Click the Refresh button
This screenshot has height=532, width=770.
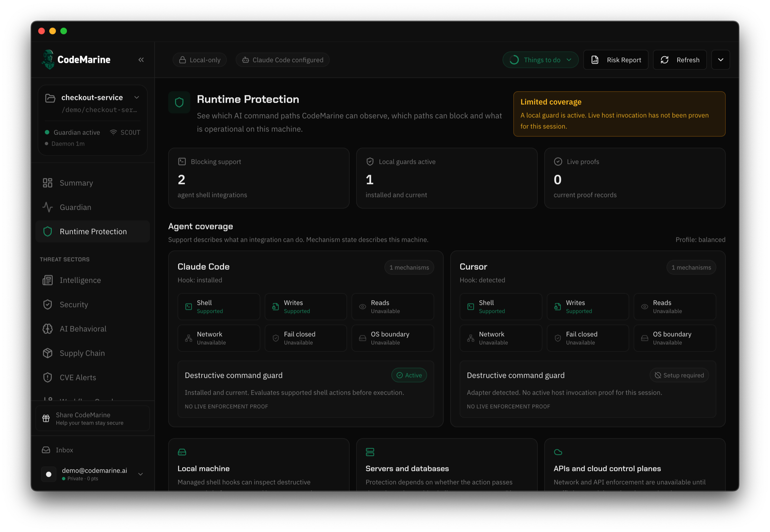point(680,60)
